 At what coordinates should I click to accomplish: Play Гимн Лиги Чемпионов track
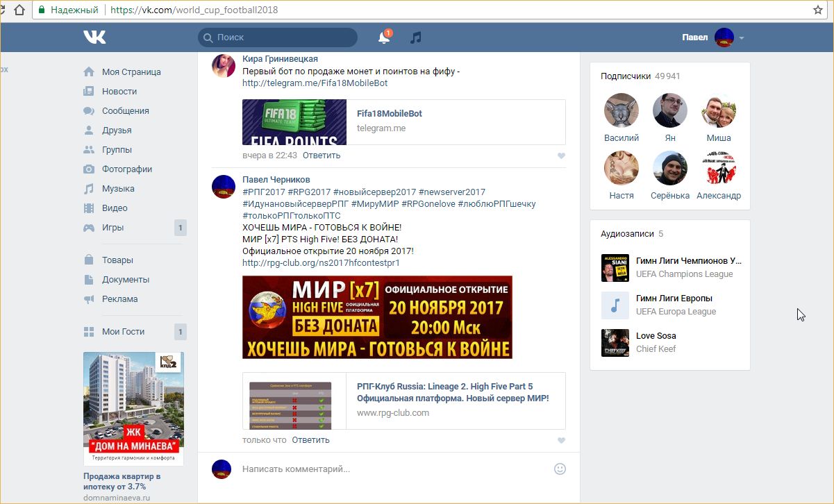615,268
